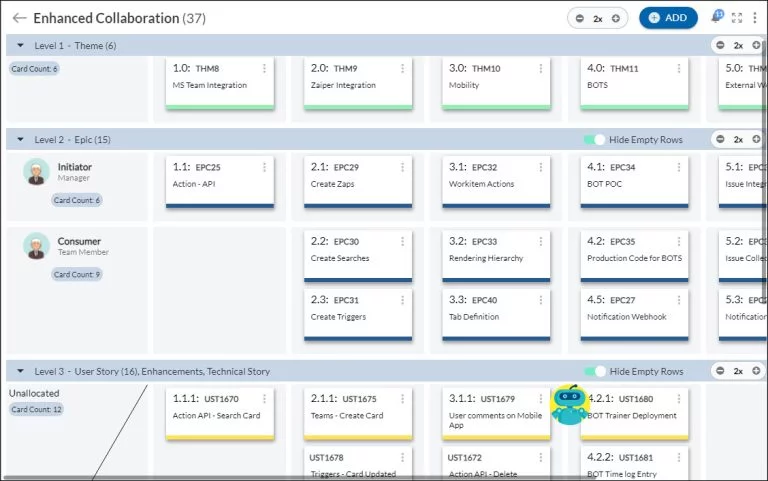Open the THM10 Mobility theme card
The image size is (768, 481).
[496, 83]
